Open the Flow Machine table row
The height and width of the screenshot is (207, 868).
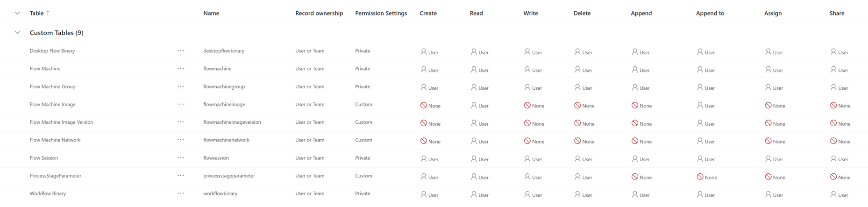[45, 69]
